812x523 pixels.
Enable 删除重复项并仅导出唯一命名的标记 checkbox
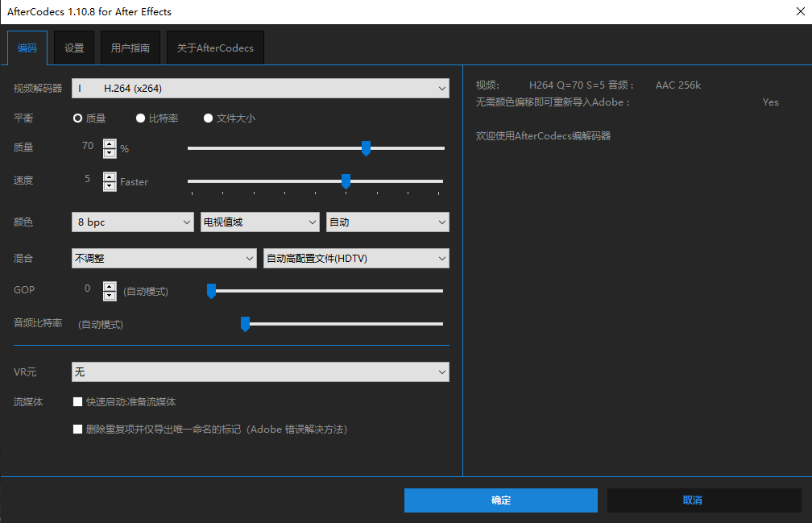click(77, 430)
